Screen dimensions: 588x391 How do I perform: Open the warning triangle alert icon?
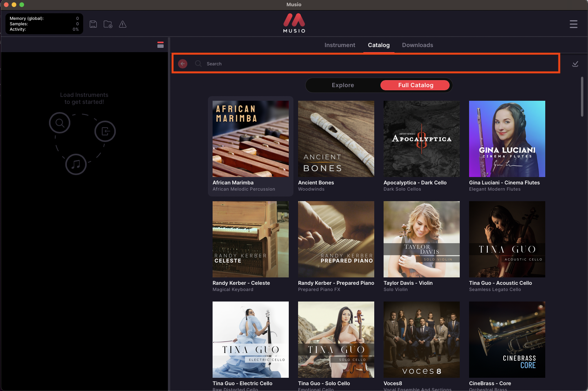(x=123, y=24)
